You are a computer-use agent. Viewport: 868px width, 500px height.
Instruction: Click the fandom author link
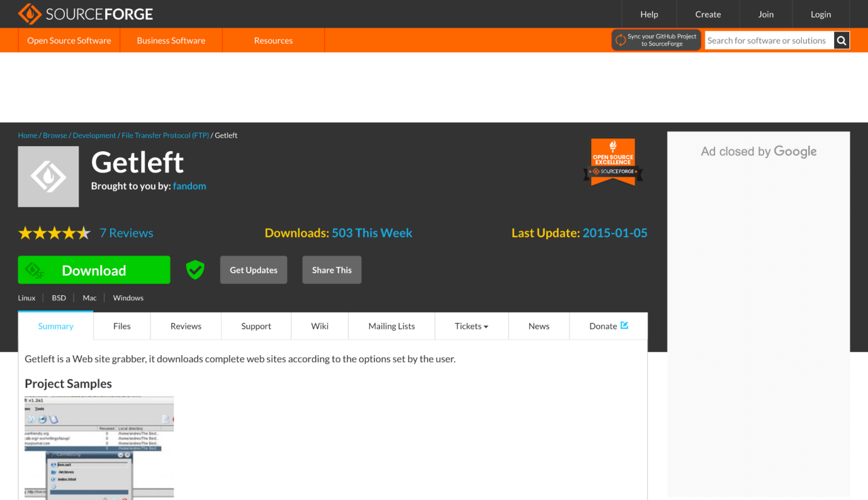coord(189,186)
